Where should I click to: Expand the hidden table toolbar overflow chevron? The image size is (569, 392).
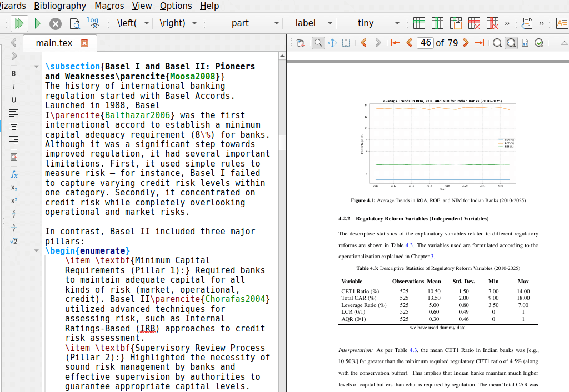point(507,23)
